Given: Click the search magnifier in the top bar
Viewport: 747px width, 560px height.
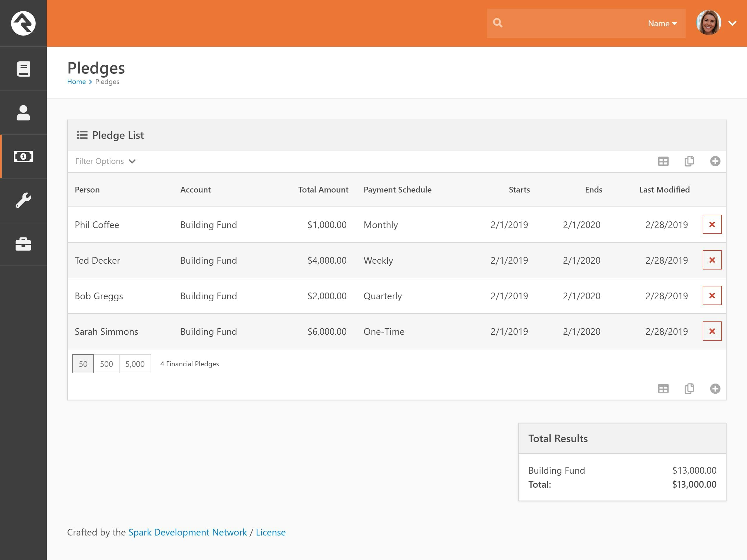Looking at the screenshot, I should coord(498,22).
